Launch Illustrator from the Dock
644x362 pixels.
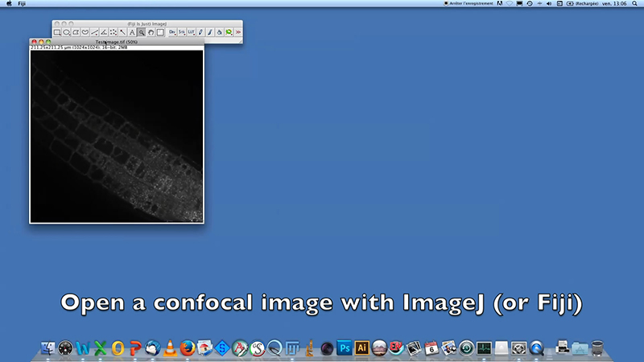361,348
